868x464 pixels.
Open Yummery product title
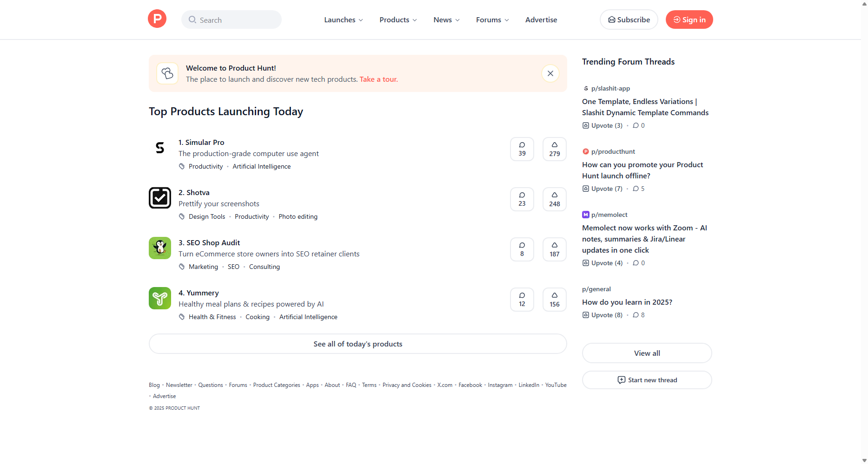tap(199, 293)
